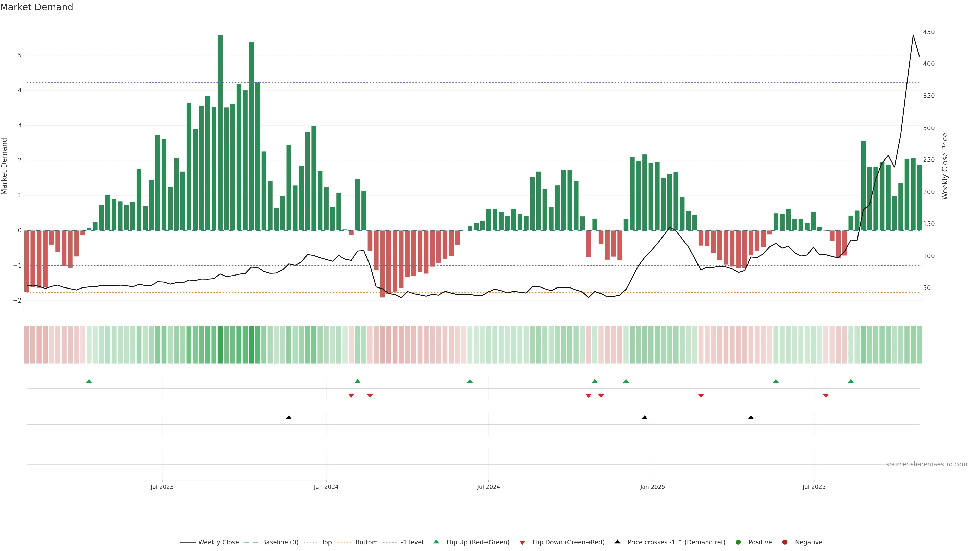
Task: Click the tallest green demand bar
Action: (x=220, y=133)
